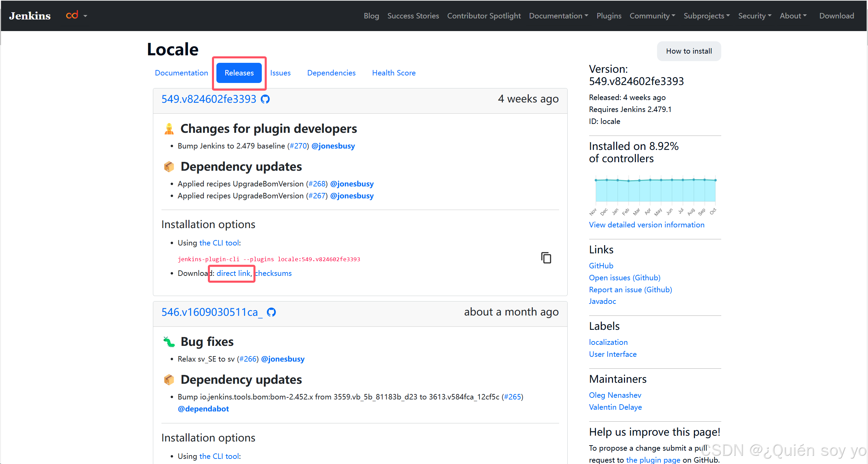Open GitHub icon for release 546.v1609030511ca_

click(271, 312)
